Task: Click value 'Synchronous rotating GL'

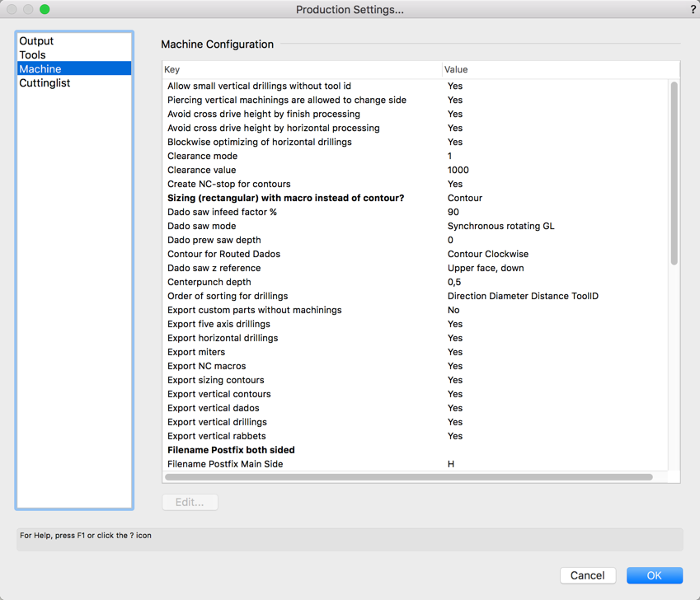Action: [x=501, y=226]
